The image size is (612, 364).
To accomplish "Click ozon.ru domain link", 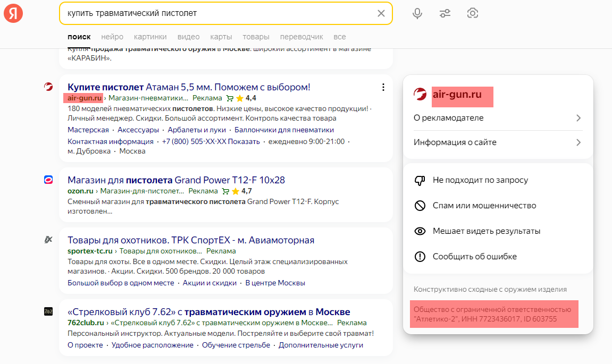I will [x=80, y=191].
